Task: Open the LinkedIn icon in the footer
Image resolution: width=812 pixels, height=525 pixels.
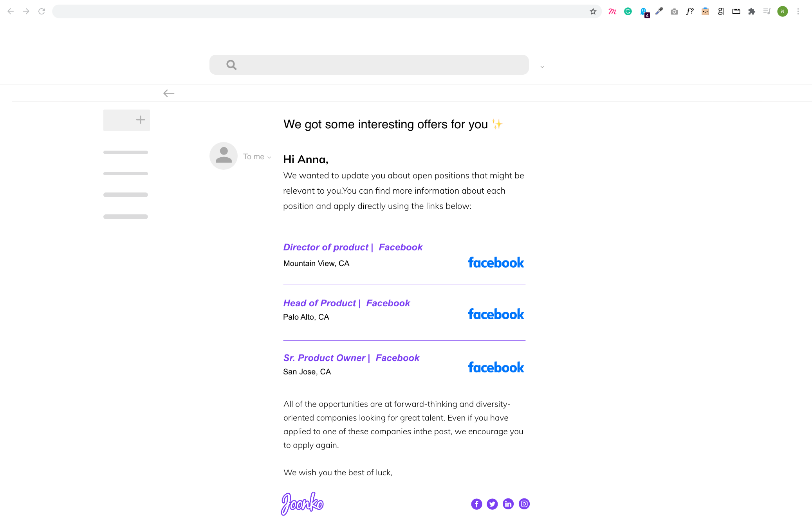Action: 508,504
